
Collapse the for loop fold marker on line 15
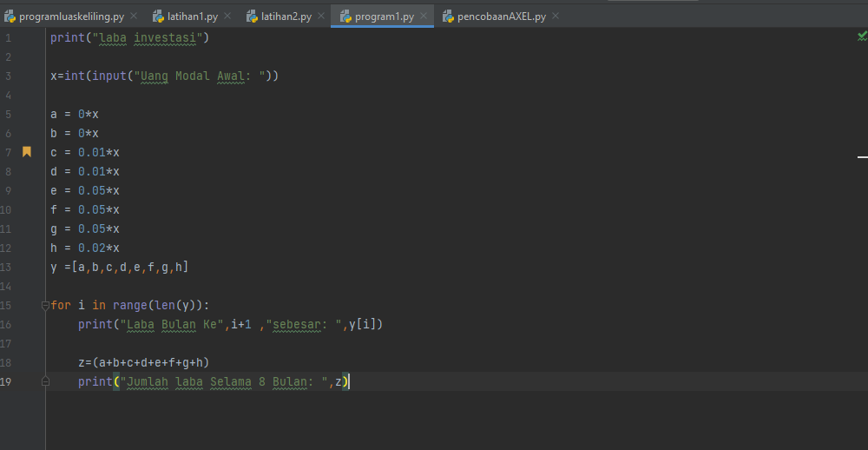(x=45, y=305)
